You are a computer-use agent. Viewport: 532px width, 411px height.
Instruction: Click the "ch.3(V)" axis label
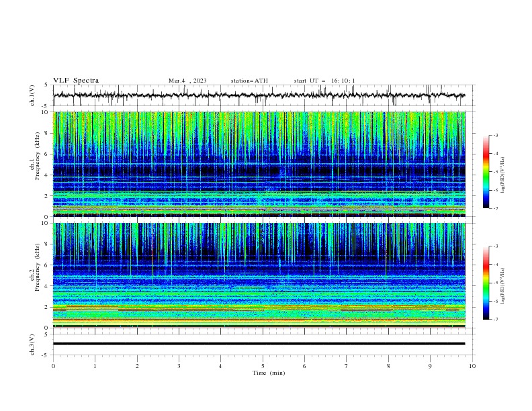pos(32,345)
